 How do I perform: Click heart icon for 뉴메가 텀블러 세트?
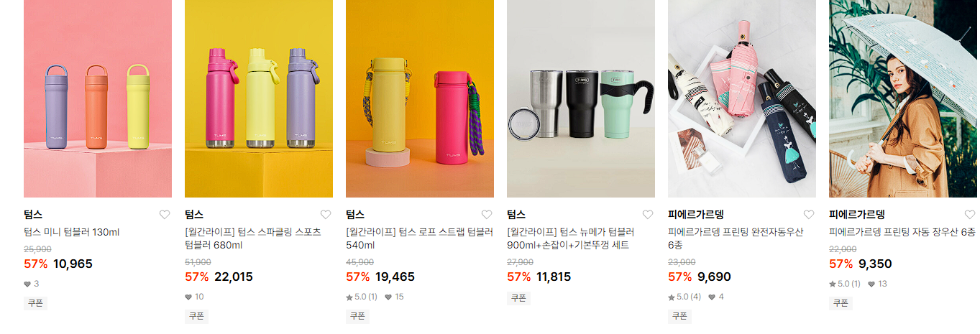click(648, 214)
